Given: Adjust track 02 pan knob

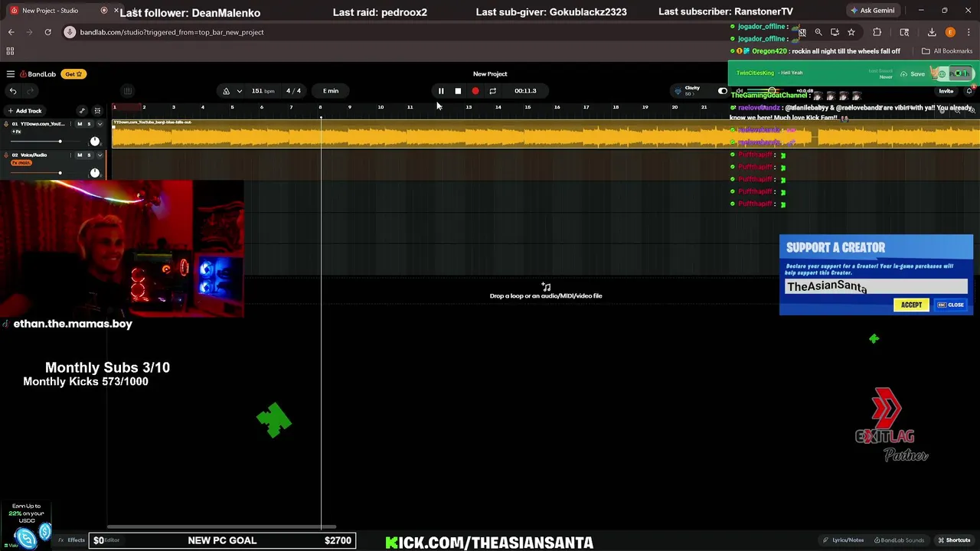Looking at the screenshot, I should (95, 173).
